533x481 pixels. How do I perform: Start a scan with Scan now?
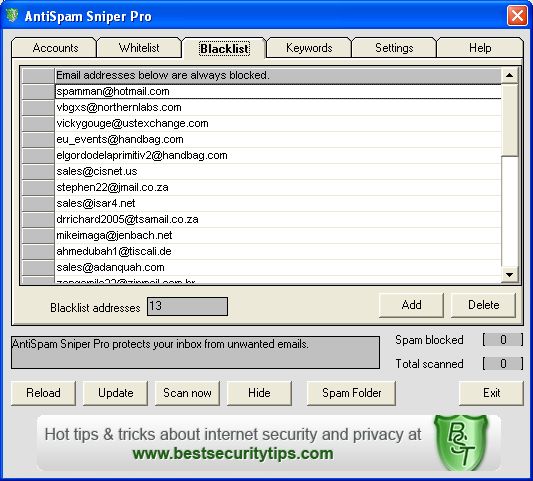point(187,393)
